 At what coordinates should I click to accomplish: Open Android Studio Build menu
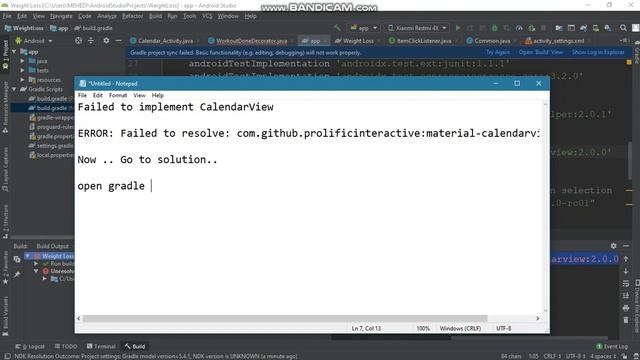[x=155, y=16]
